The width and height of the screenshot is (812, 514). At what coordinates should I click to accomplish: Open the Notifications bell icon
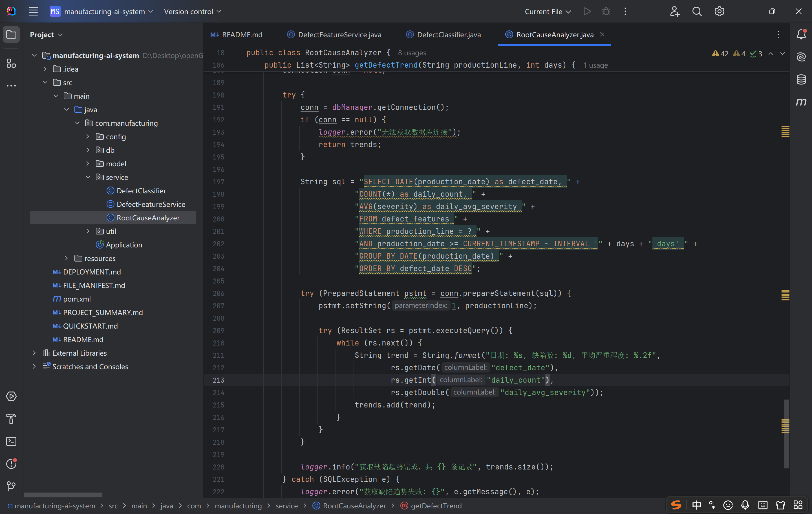point(801,34)
